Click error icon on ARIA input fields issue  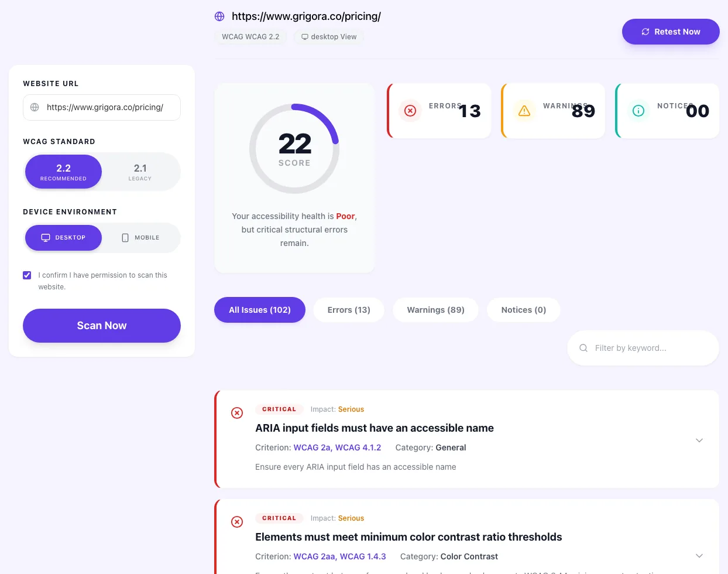coord(237,413)
